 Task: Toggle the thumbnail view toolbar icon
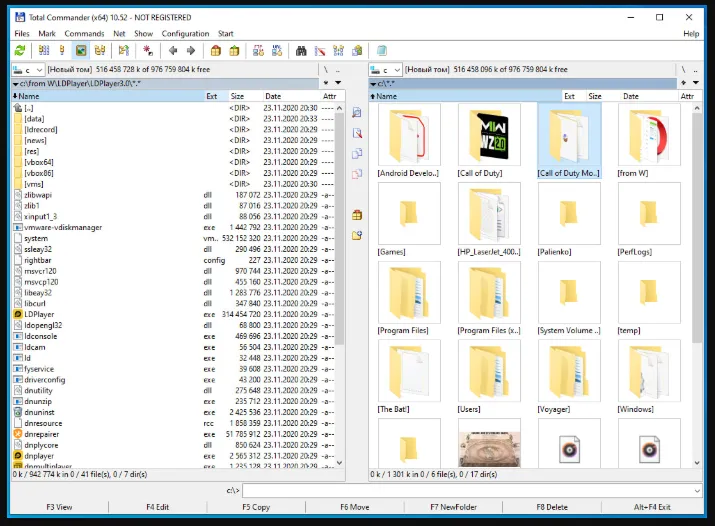[x=81, y=51]
